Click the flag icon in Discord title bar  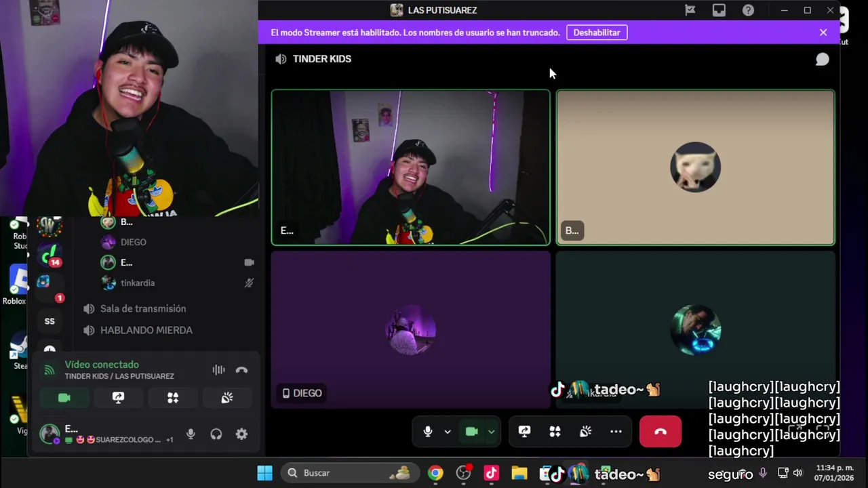(x=690, y=10)
